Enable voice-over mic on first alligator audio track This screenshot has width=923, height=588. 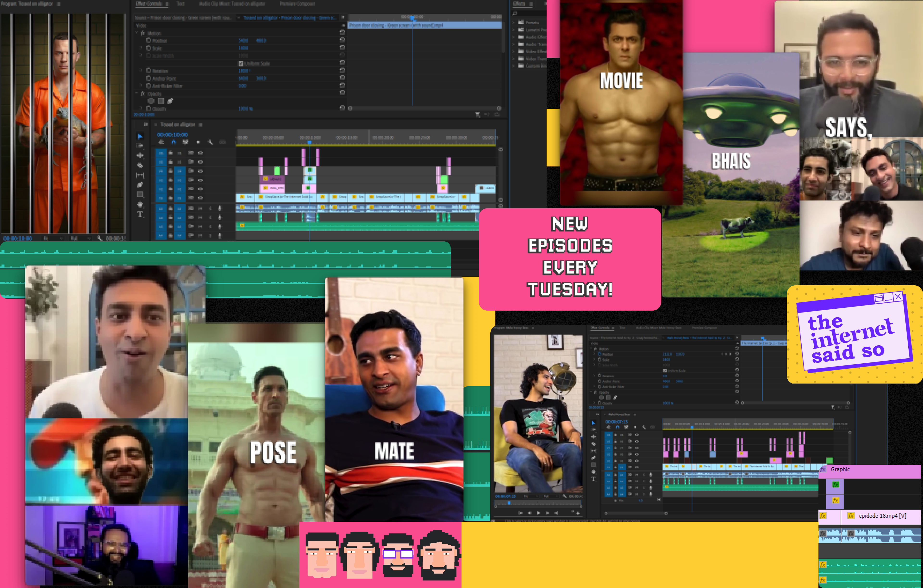click(220, 208)
